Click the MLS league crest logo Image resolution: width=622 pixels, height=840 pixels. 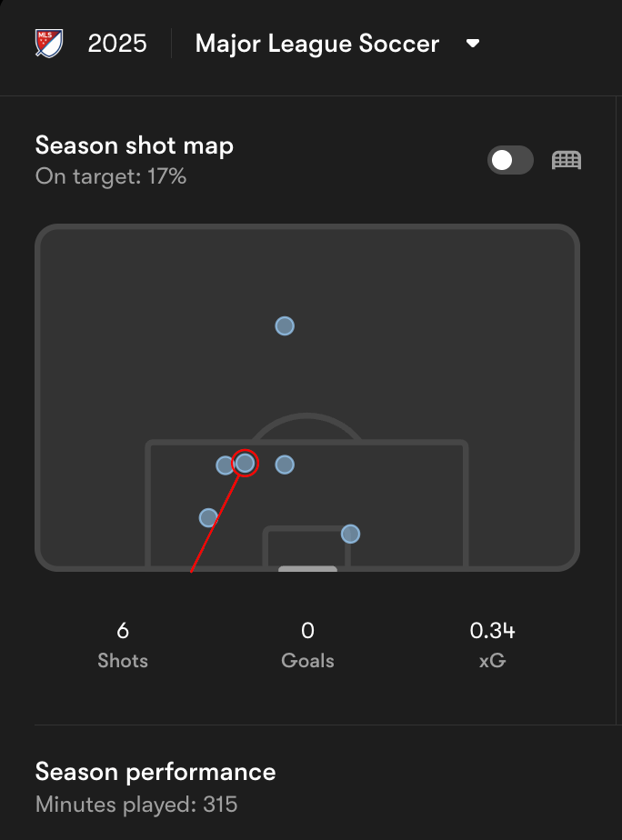click(49, 44)
